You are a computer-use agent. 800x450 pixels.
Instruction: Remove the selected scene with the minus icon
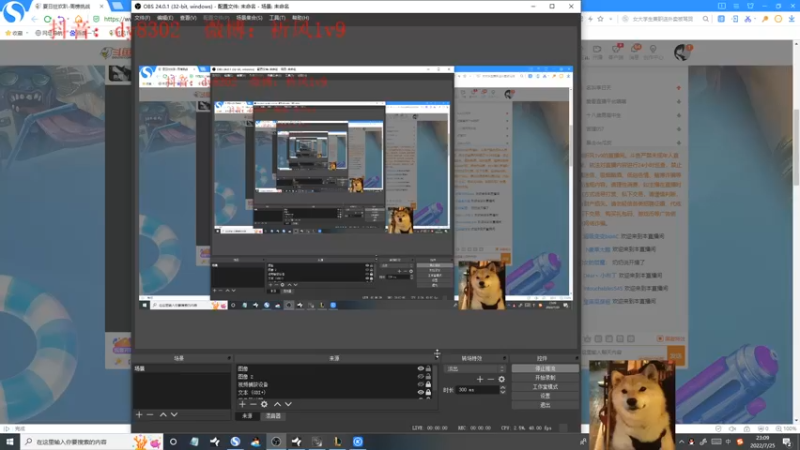tap(150, 415)
